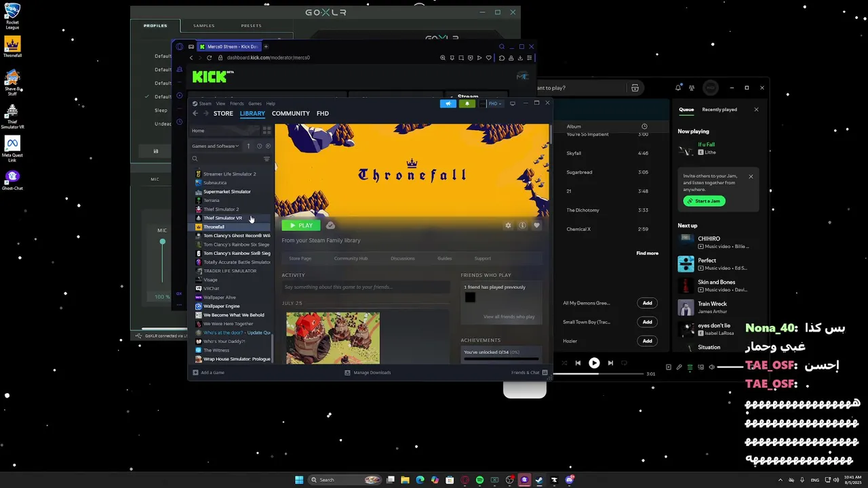Click Spotify browse icon in search bar
The image size is (868, 488).
635,87
